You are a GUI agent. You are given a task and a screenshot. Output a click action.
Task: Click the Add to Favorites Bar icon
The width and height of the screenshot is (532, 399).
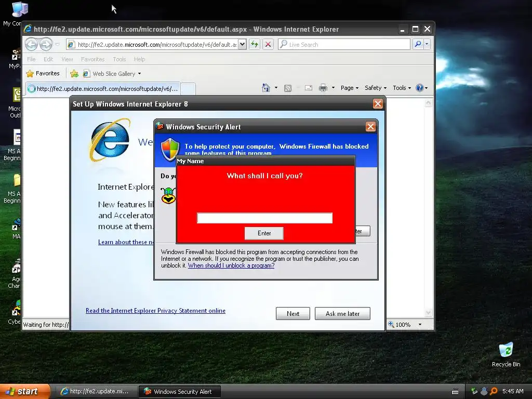click(x=74, y=73)
